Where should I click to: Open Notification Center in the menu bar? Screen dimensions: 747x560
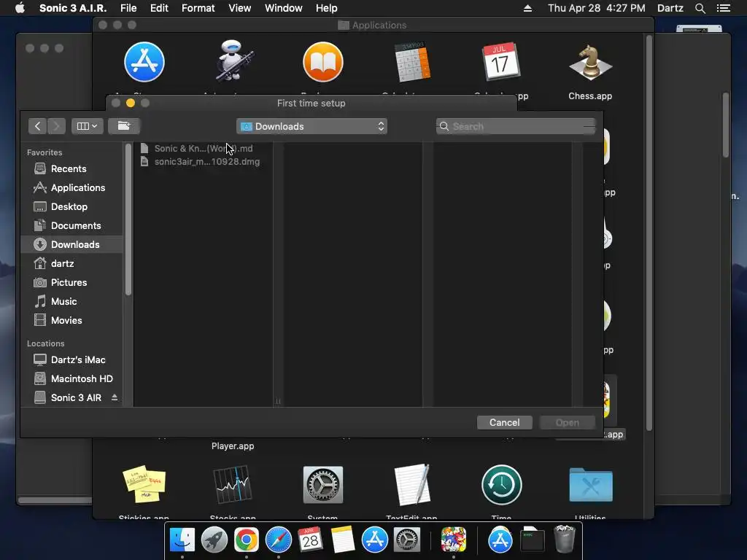point(724,8)
